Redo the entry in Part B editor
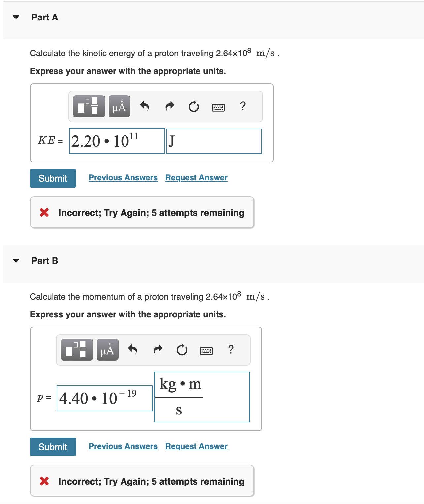Image resolution: width=424 pixels, height=504 pixels. (x=158, y=350)
